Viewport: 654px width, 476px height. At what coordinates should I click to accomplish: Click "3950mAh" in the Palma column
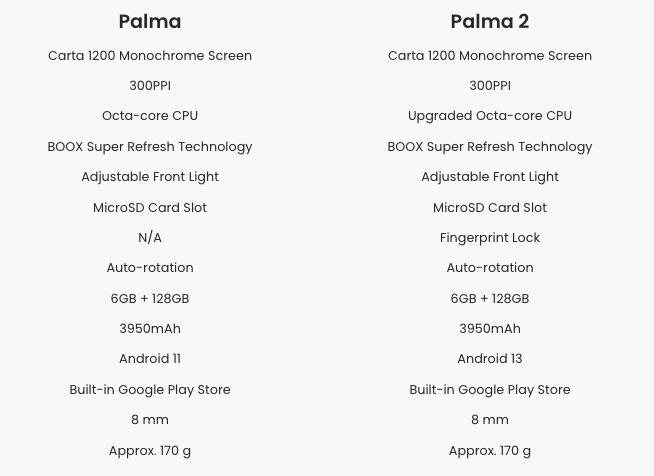pos(150,329)
